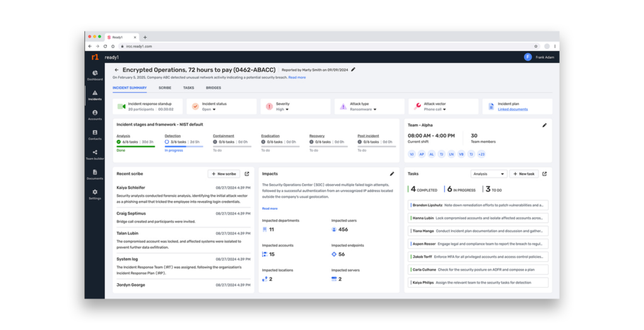Open the Post incident stage link
Screen dimensions: 644x330
[368, 136]
